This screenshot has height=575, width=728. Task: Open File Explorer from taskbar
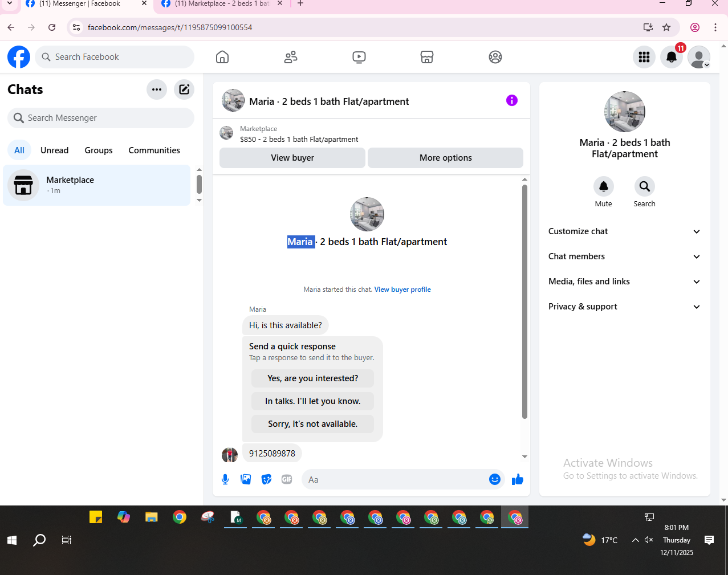click(151, 517)
